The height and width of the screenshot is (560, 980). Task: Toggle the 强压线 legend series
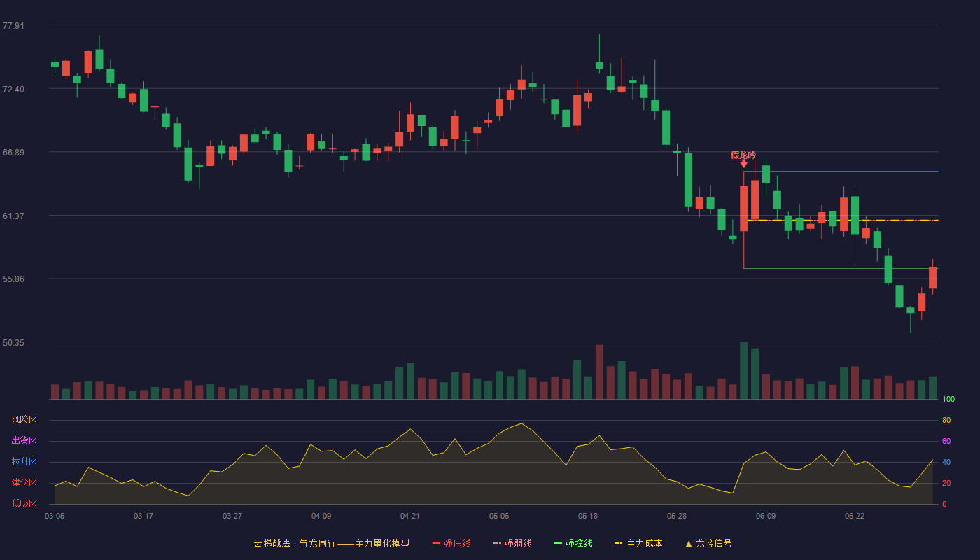point(451,543)
